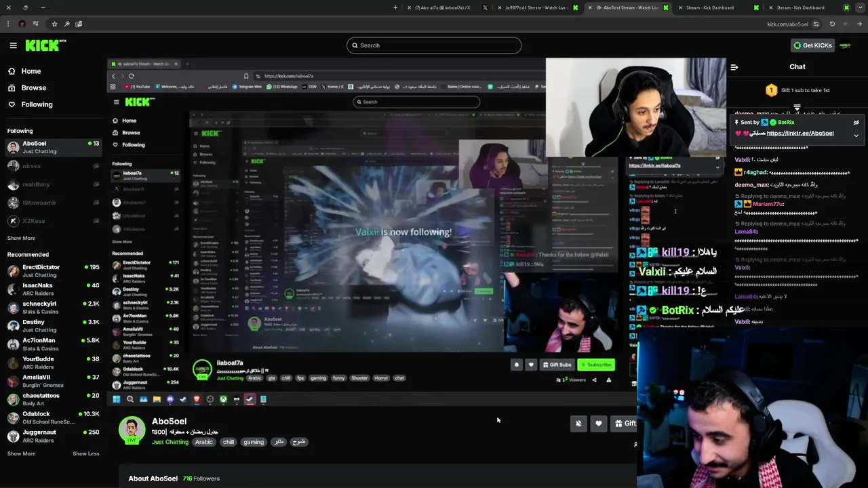Expand the leaderboard pull-down handle
Viewport: 868px width, 488px height.
click(x=797, y=108)
